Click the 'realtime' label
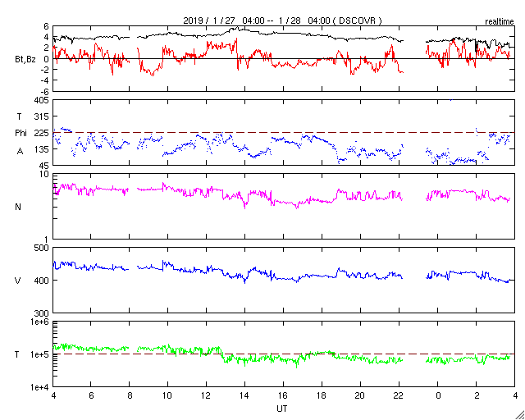Viewport: 525px width, 420px height. point(500,22)
